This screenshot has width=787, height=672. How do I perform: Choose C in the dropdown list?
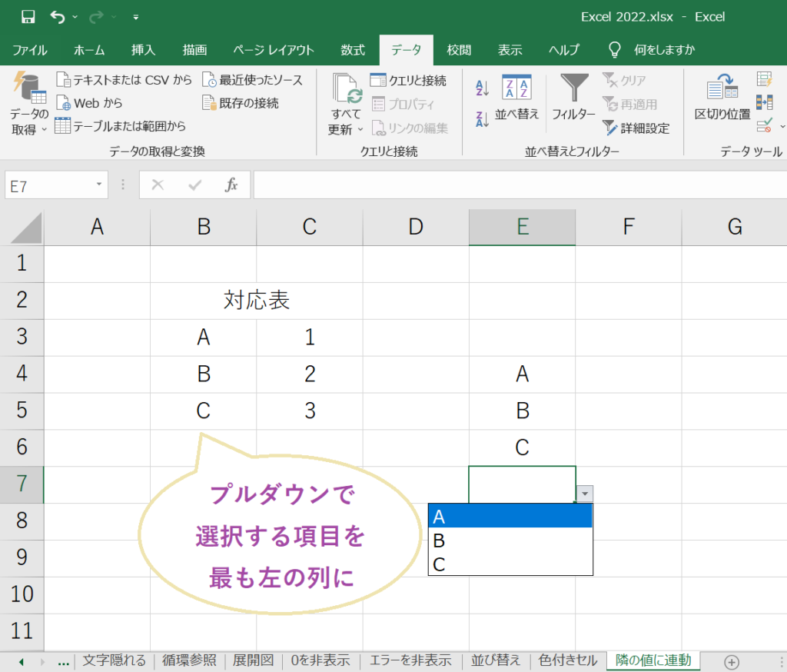510,564
